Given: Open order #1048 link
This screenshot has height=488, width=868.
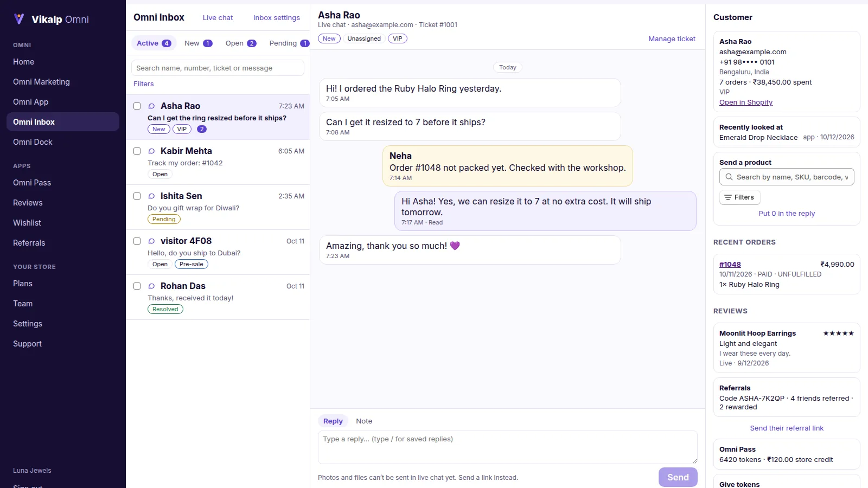Looking at the screenshot, I should click(x=730, y=265).
